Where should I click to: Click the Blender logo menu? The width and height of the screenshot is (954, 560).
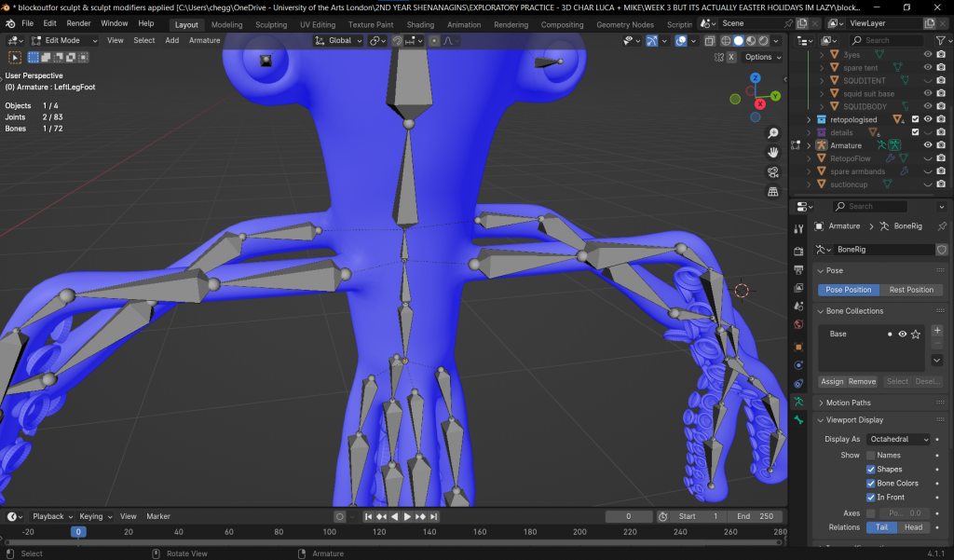(x=9, y=23)
